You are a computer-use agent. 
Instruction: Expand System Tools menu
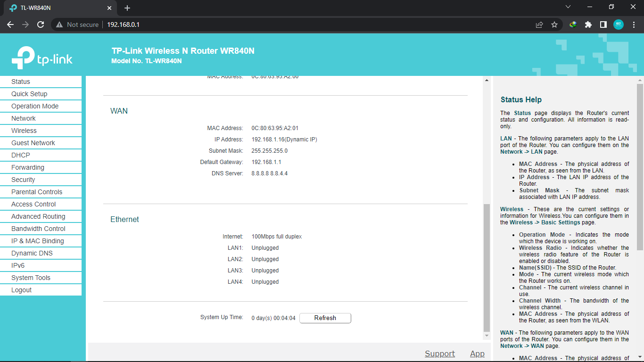tap(41, 278)
